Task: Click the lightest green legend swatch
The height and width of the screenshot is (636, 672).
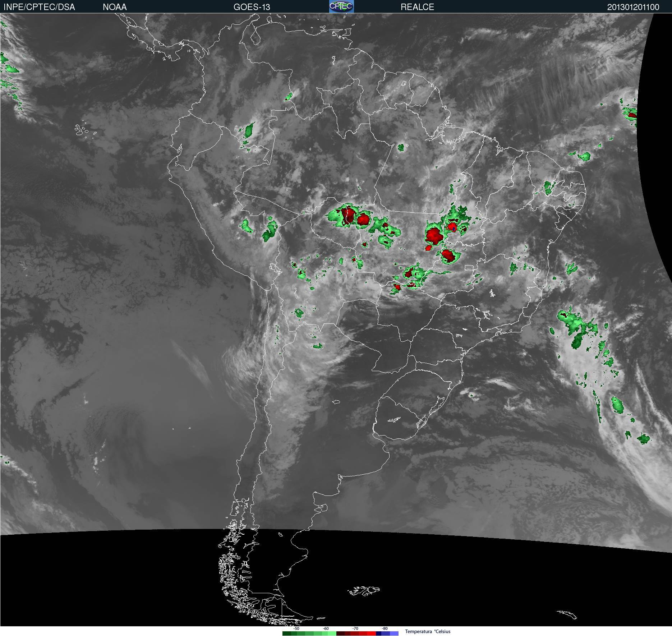Action: [332, 633]
